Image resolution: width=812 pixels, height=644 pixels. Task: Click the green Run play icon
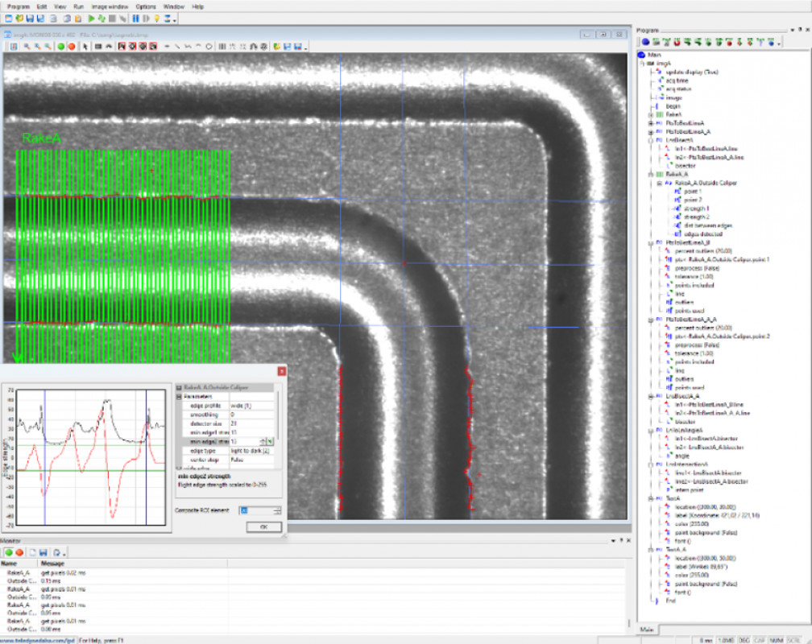click(x=91, y=19)
